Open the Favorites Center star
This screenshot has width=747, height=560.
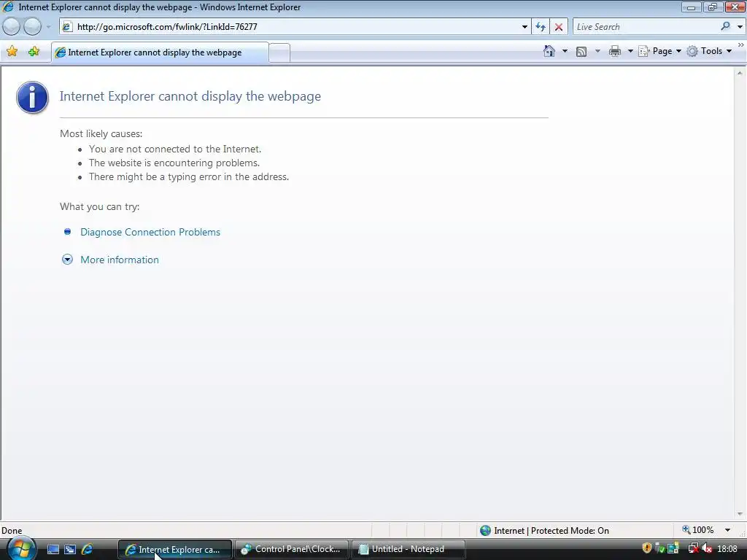[12, 52]
